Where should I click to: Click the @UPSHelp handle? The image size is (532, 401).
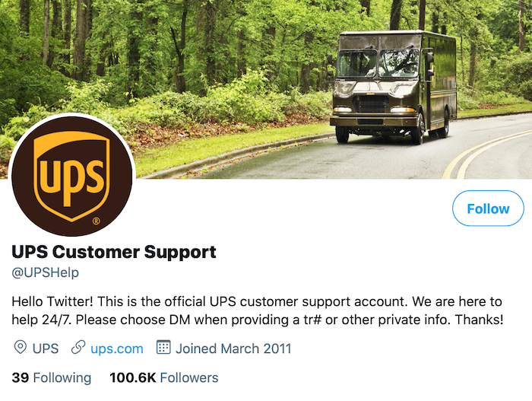pyautogui.click(x=46, y=272)
